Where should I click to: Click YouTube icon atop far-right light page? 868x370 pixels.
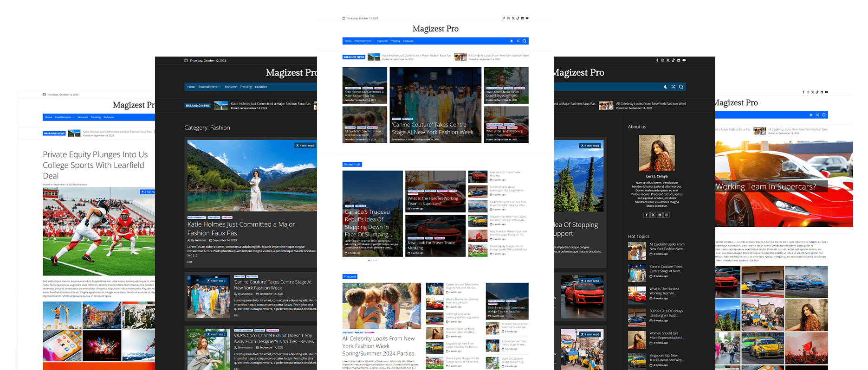click(x=826, y=92)
